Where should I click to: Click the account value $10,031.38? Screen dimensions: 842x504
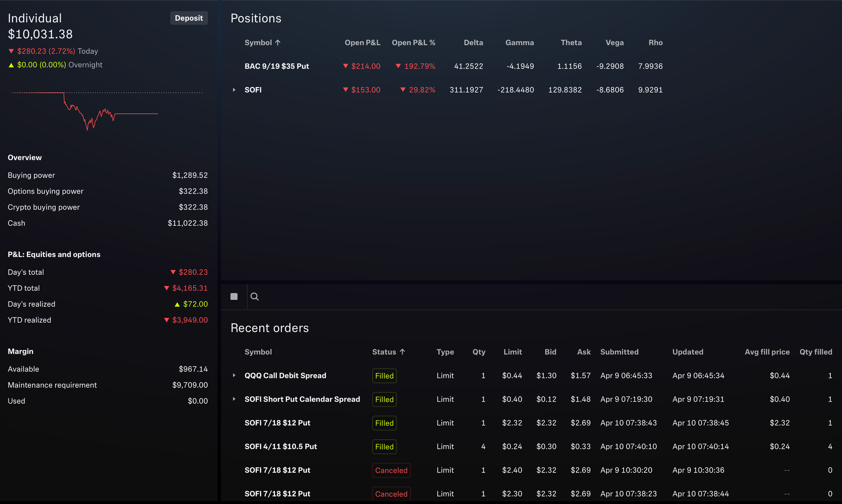[40, 34]
